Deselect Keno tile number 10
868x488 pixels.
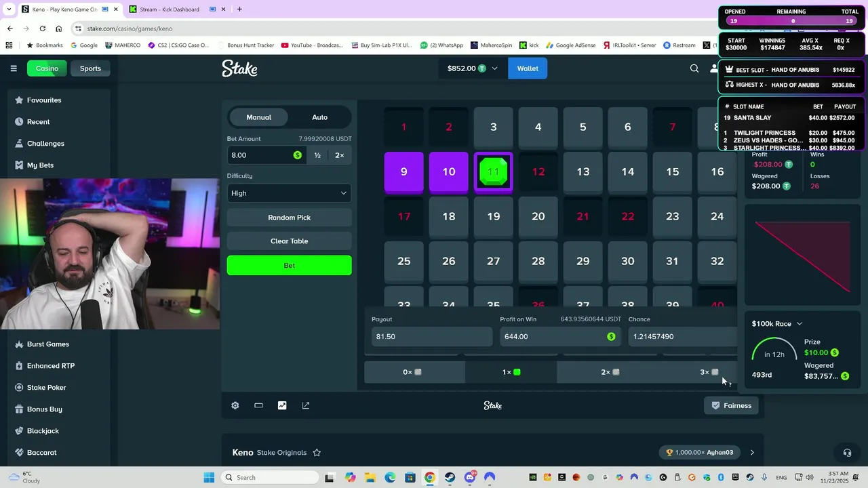pos(449,171)
